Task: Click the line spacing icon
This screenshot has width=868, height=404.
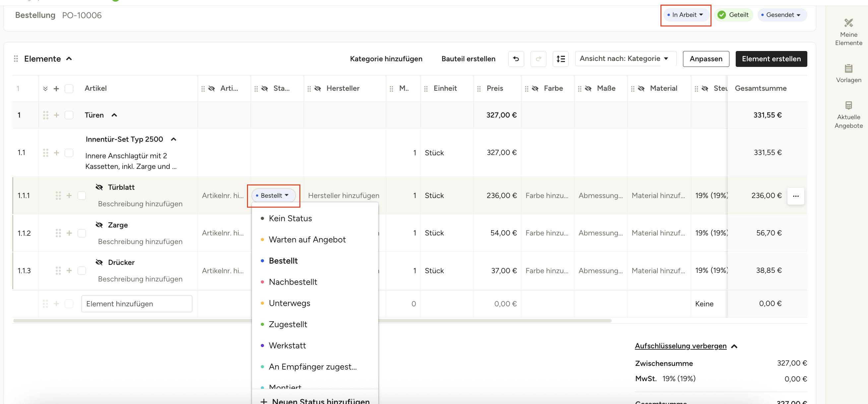Action: [560, 59]
